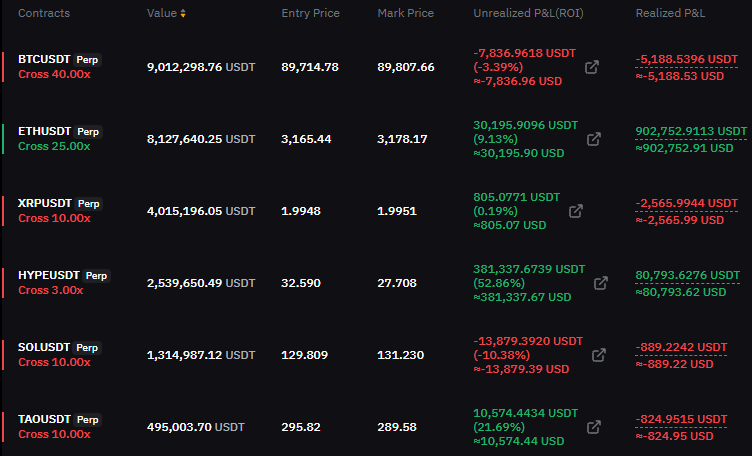This screenshot has height=456, width=752.
Task: Adjust XRPUSDT Cross 10.00x leverage
Action: point(54,218)
